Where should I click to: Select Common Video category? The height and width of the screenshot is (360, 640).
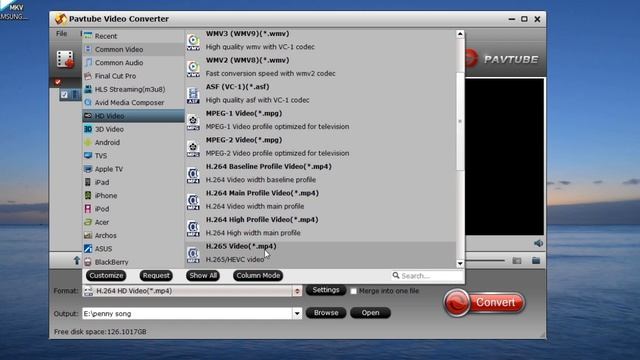[133, 49]
